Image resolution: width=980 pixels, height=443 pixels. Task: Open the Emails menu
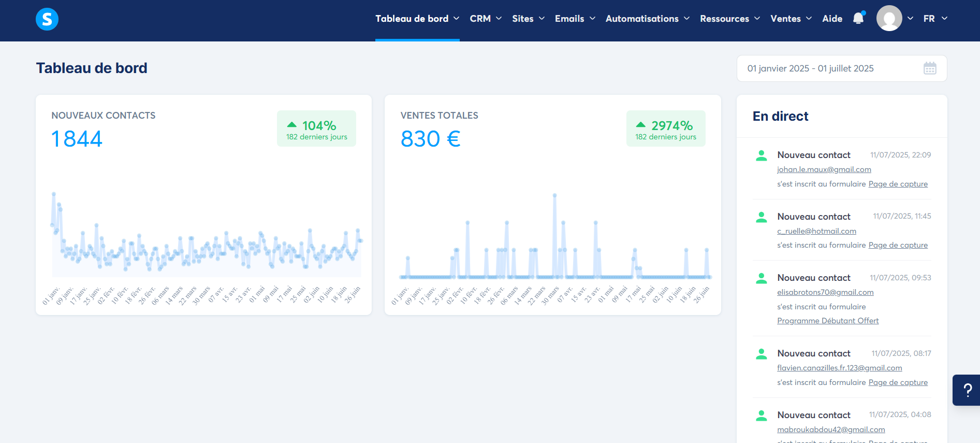click(x=575, y=19)
